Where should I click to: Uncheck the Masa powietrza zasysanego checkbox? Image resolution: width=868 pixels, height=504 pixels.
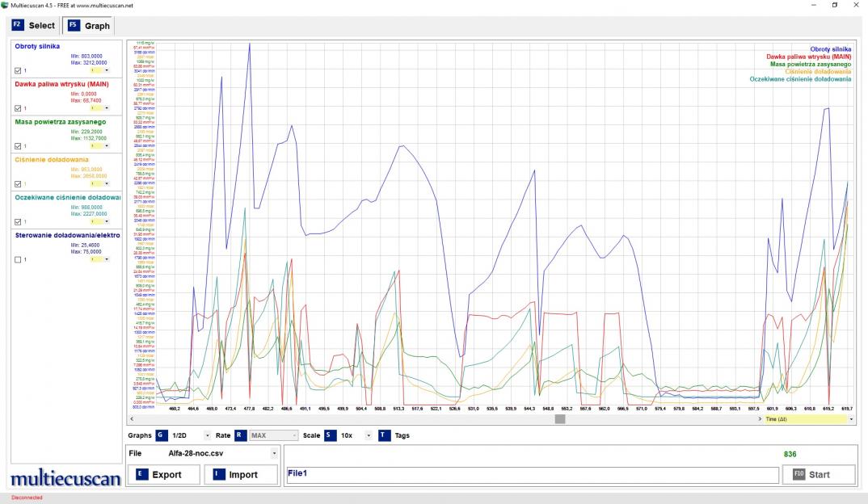coord(18,146)
